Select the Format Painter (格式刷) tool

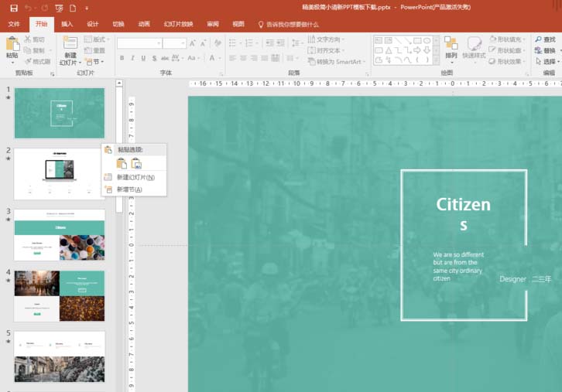(x=36, y=61)
